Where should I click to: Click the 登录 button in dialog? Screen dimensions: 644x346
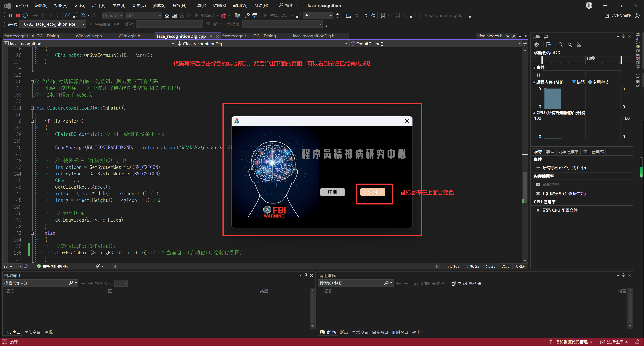point(372,192)
